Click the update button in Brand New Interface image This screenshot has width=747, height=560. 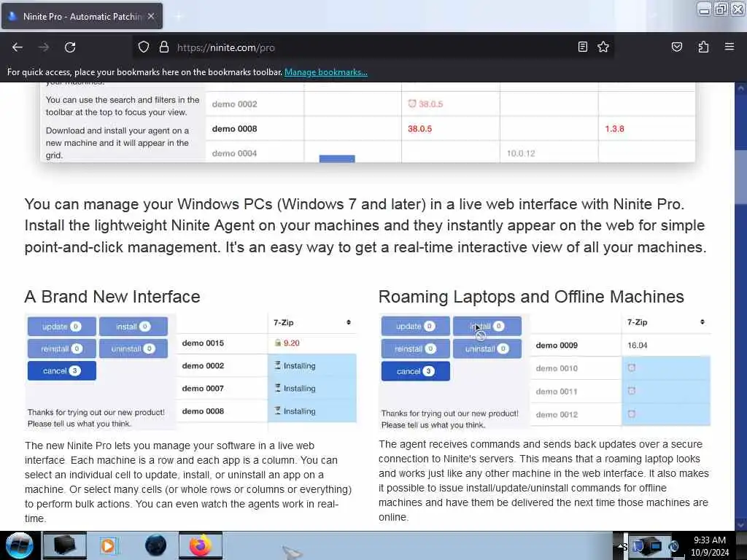pos(62,327)
